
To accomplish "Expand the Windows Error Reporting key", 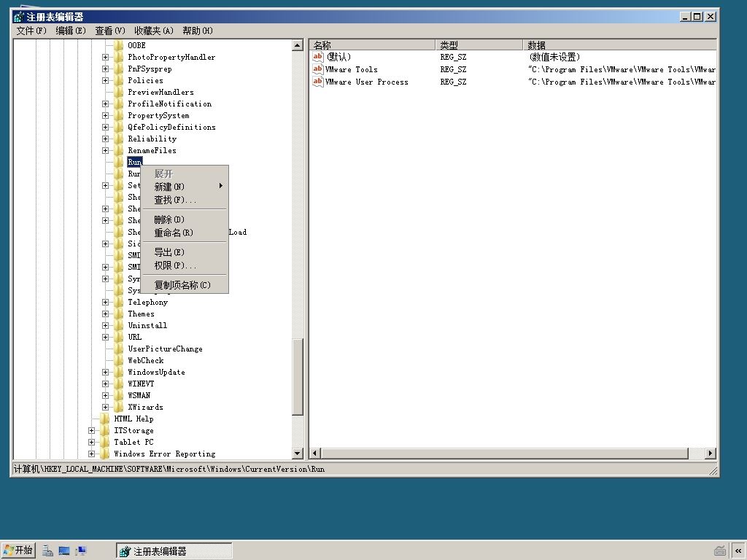I will [x=91, y=454].
